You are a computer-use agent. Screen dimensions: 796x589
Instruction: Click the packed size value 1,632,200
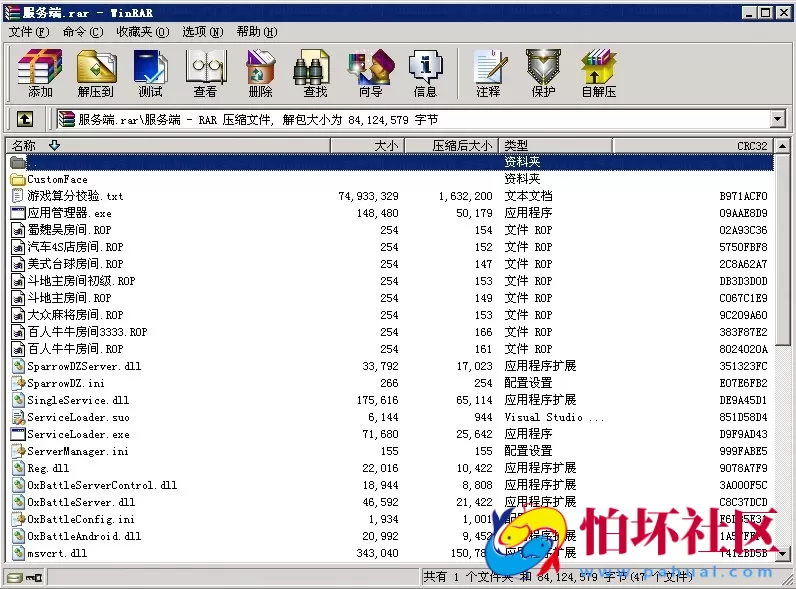click(466, 197)
